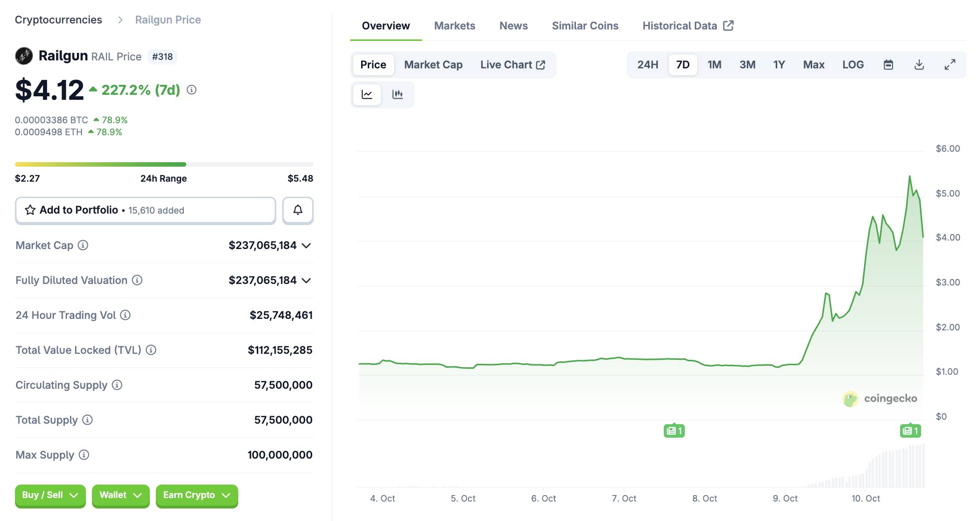The height and width of the screenshot is (521, 980).
Task: Click the news marker near 10. Oct
Action: point(910,431)
